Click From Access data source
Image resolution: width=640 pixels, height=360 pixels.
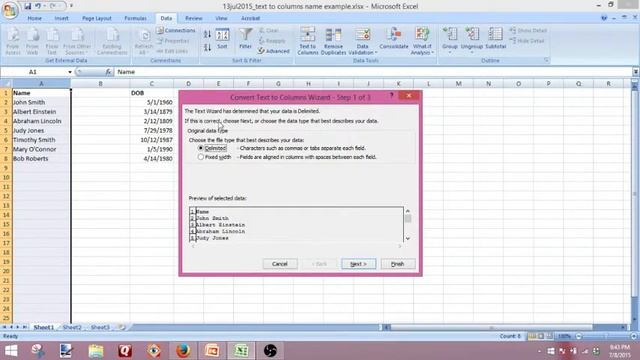[x=13, y=42]
